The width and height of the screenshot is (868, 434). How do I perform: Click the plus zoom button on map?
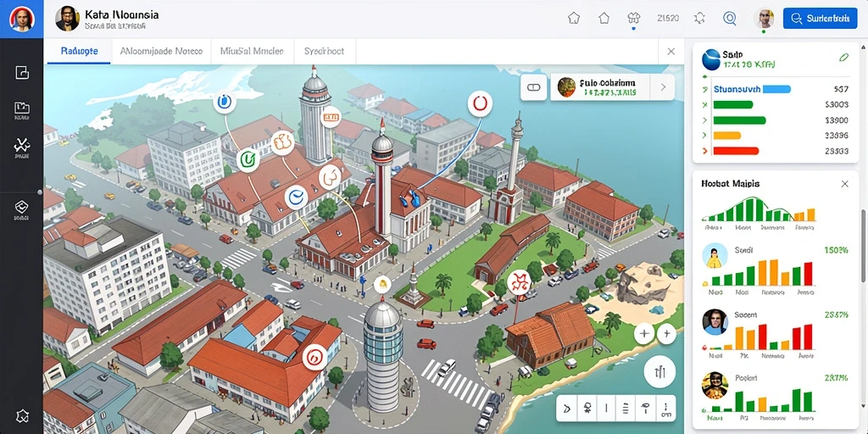click(644, 334)
